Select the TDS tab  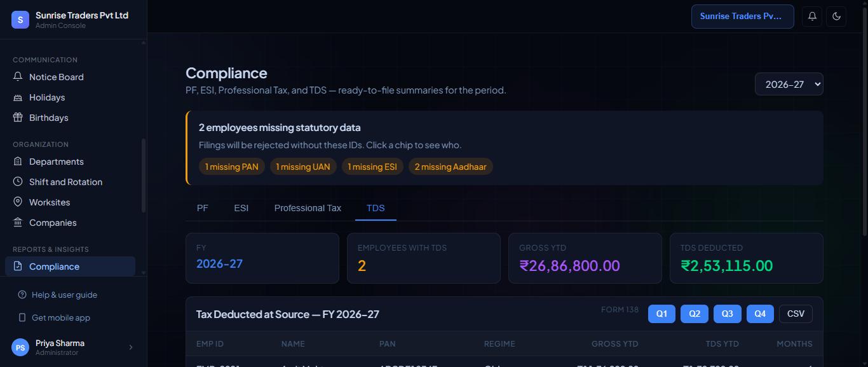tap(376, 208)
